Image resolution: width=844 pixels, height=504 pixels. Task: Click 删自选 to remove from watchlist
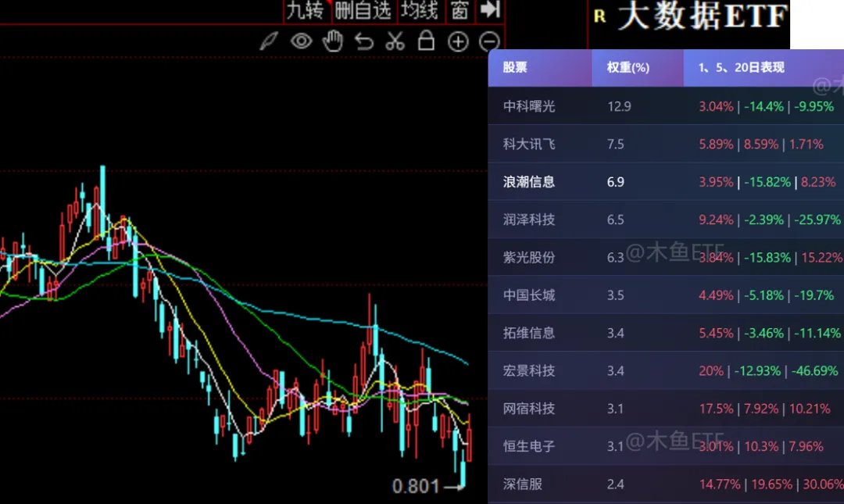point(363,10)
